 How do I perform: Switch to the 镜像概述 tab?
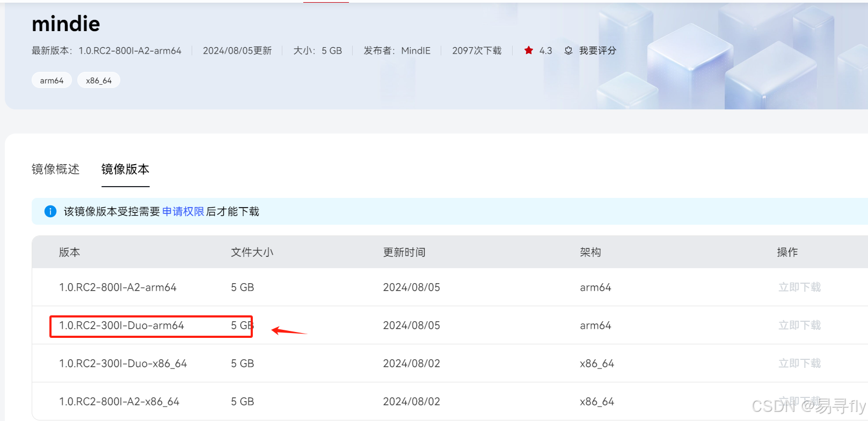pyautogui.click(x=55, y=169)
